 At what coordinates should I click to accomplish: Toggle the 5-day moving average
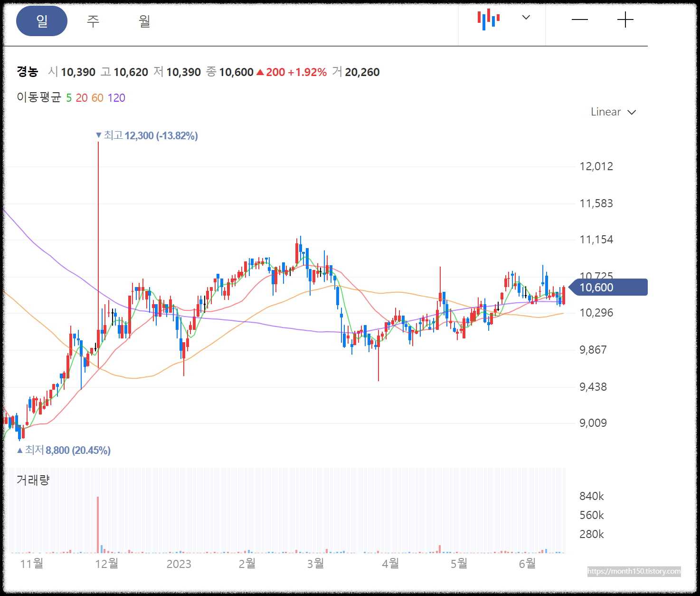point(69,98)
